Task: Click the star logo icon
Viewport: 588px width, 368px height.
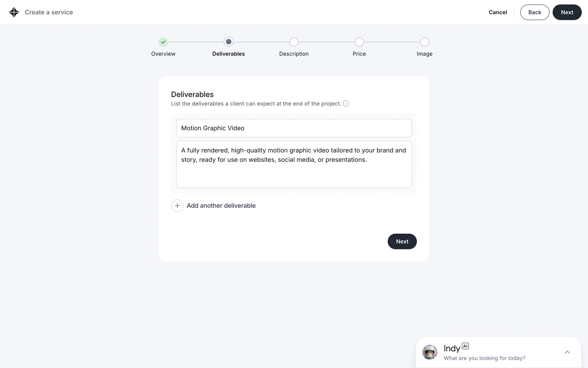Action: click(x=14, y=12)
